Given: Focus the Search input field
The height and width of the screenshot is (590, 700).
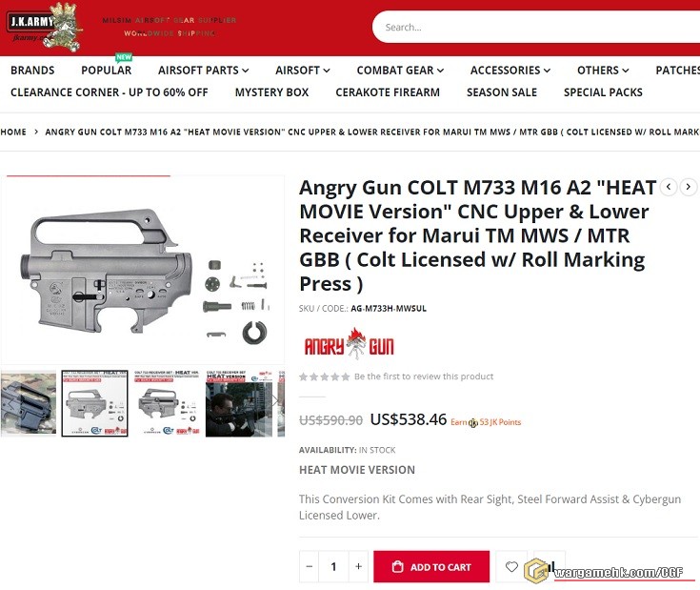Looking at the screenshot, I should coord(535,28).
